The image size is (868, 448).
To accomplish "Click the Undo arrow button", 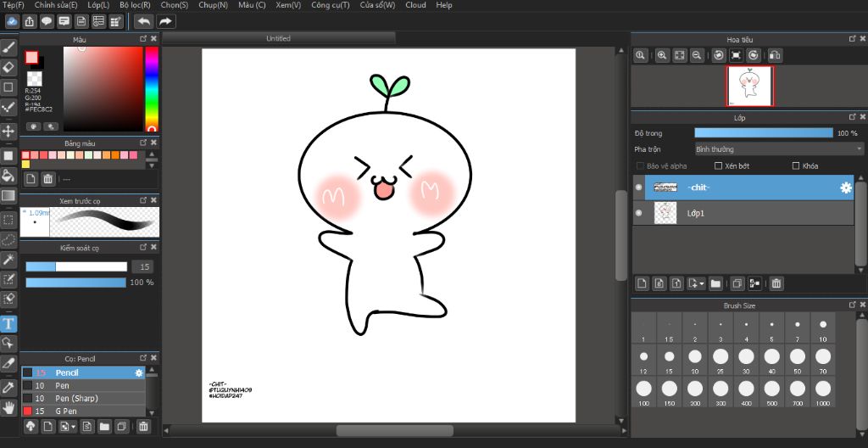I will [x=144, y=21].
